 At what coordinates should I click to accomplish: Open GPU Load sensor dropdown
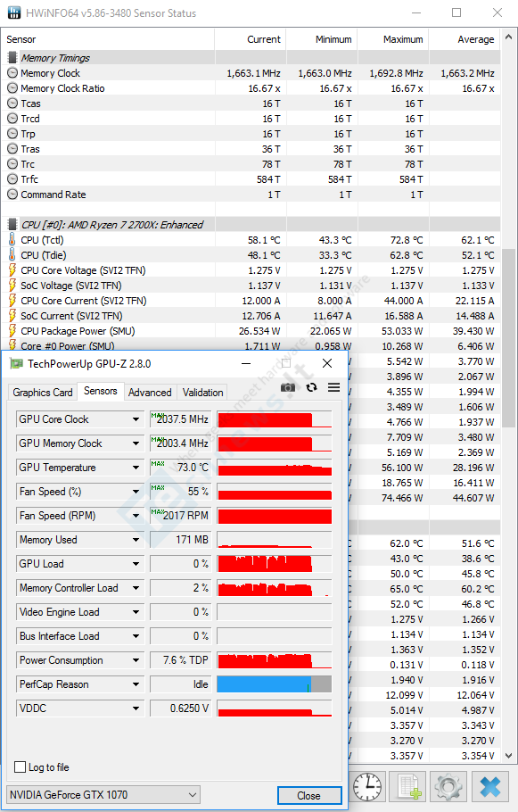pos(136,563)
